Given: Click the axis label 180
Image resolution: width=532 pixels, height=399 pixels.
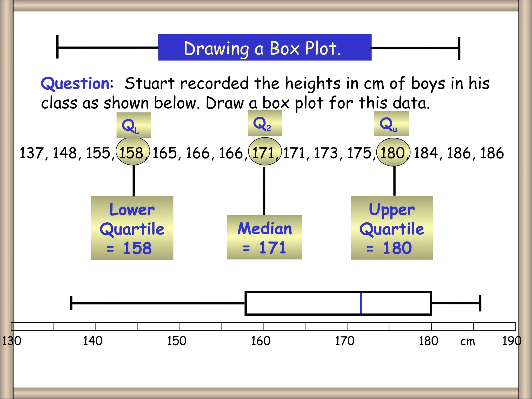Looking at the screenshot, I should [429, 341].
